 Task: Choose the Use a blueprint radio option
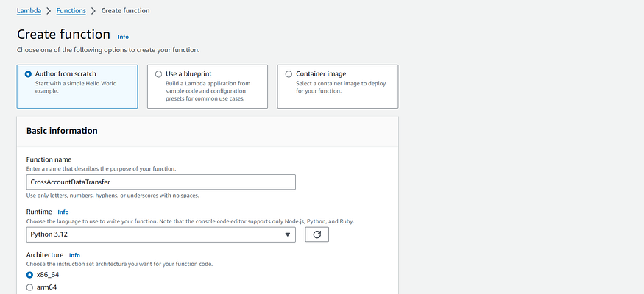pos(158,74)
